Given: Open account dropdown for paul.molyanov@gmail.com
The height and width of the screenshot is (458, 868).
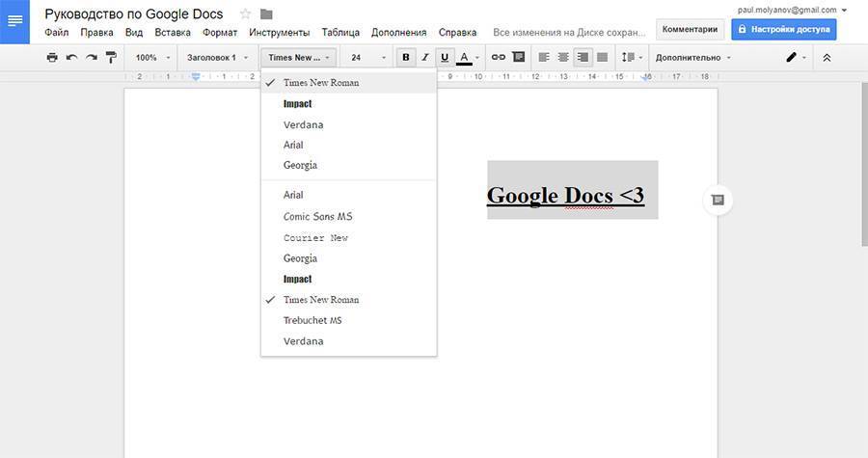Looking at the screenshot, I should pos(792,10).
